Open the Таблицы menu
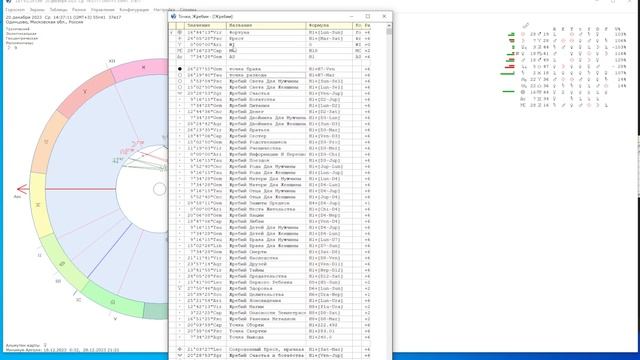This screenshot has height=360, width=640. pyautogui.click(x=58, y=9)
